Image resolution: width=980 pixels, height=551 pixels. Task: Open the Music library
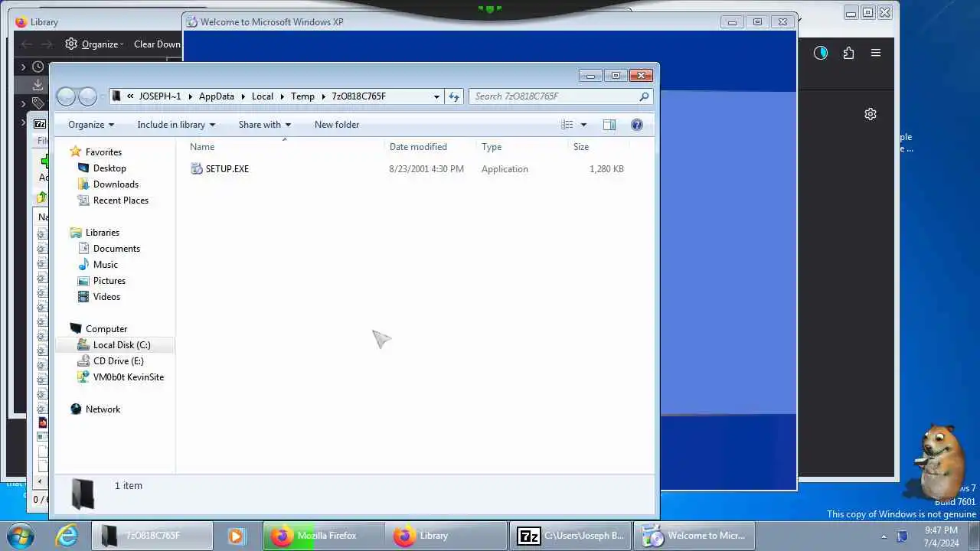[106, 265]
